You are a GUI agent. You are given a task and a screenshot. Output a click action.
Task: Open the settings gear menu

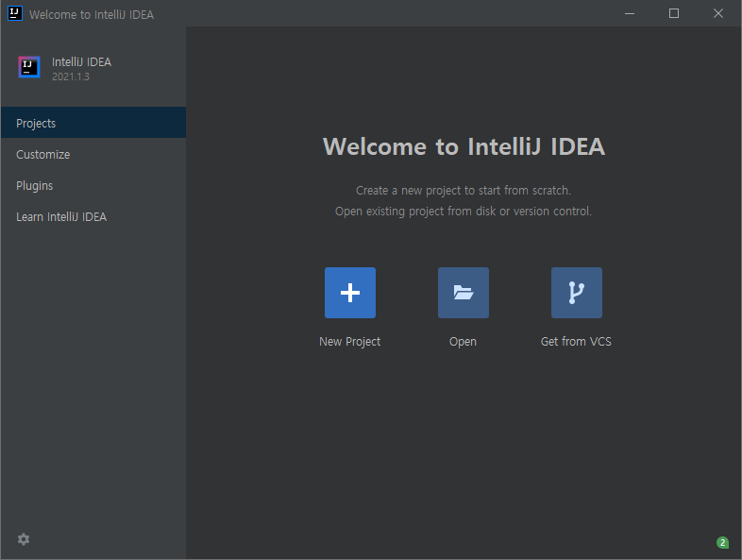pyautogui.click(x=24, y=539)
